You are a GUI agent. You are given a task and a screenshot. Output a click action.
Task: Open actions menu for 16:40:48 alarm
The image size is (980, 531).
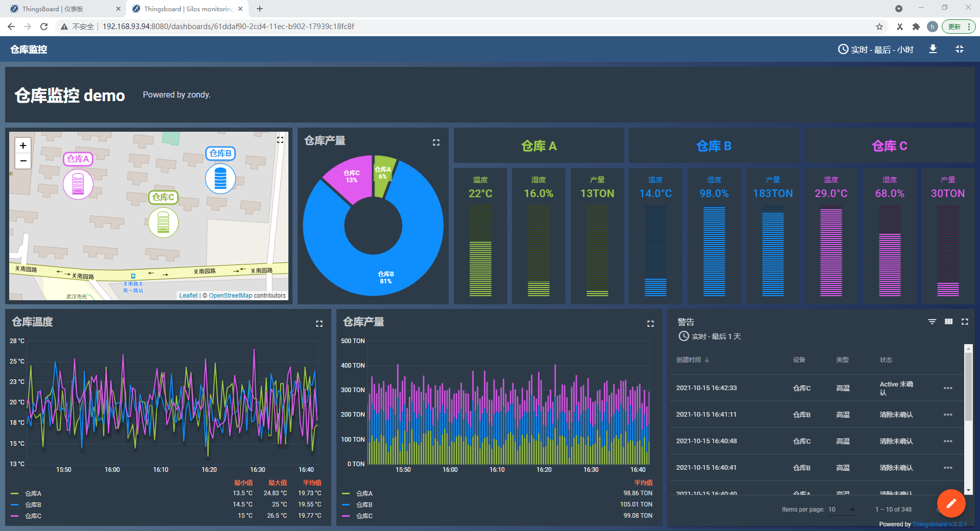(948, 441)
